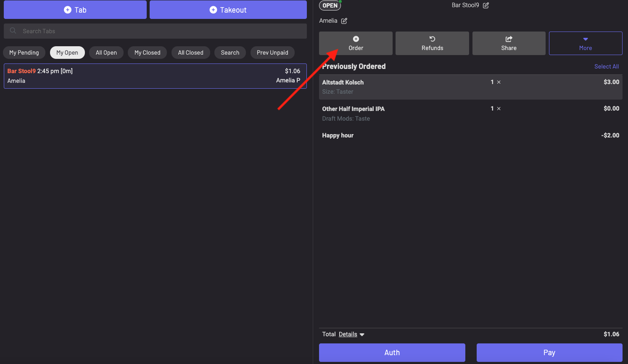
Task: Type in the Search Tabs field
Action: [x=160, y=31]
